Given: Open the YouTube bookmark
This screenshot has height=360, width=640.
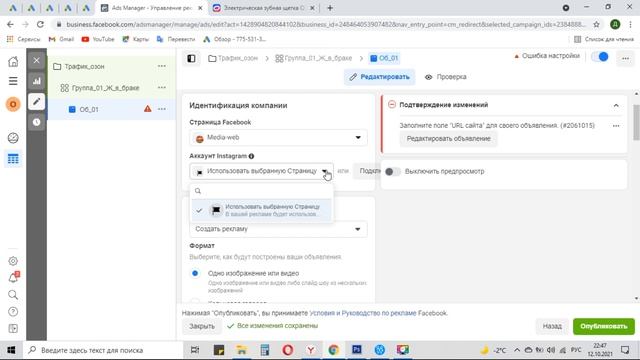Looking at the screenshot, I should pos(98,39).
